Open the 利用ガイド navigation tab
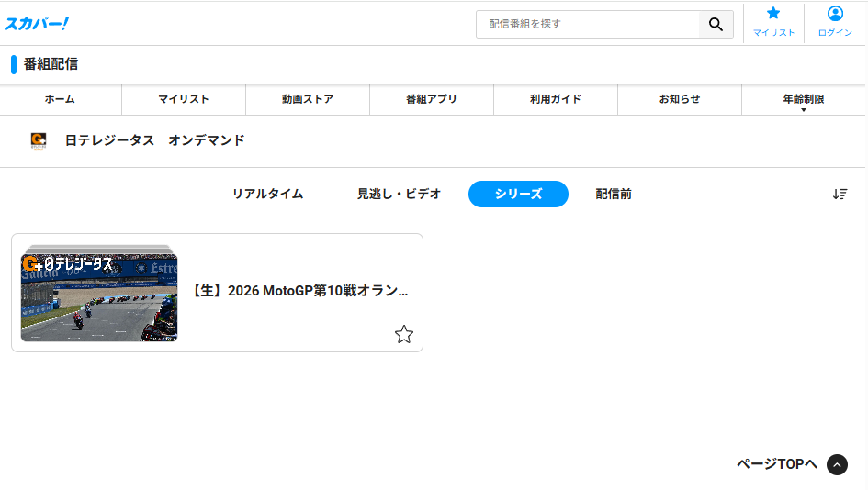Screen dimensions: 868x490 pyautogui.click(x=556, y=99)
